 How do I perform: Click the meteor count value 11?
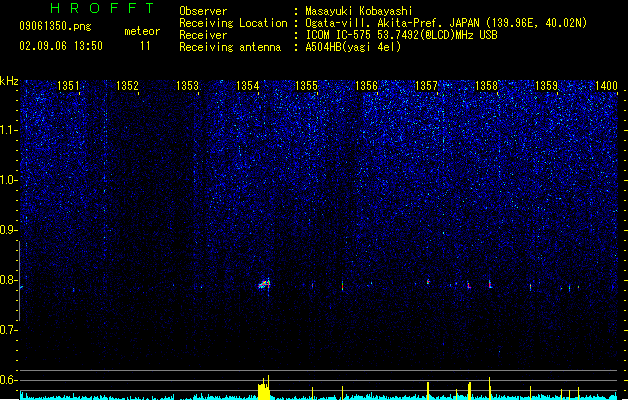[145, 46]
